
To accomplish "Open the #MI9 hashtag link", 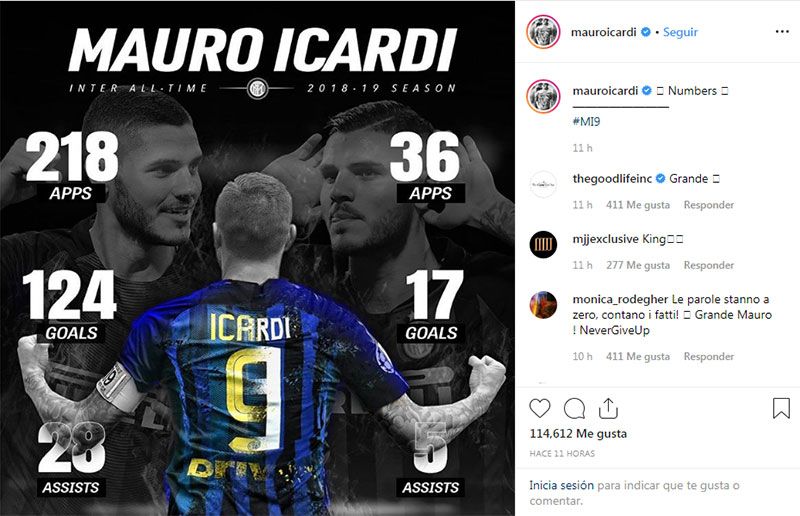I will pos(586,121).
